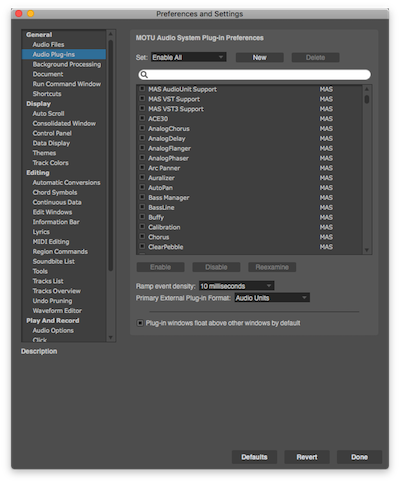
Task: Open Data Display preferences
Action: coord(51,143)
